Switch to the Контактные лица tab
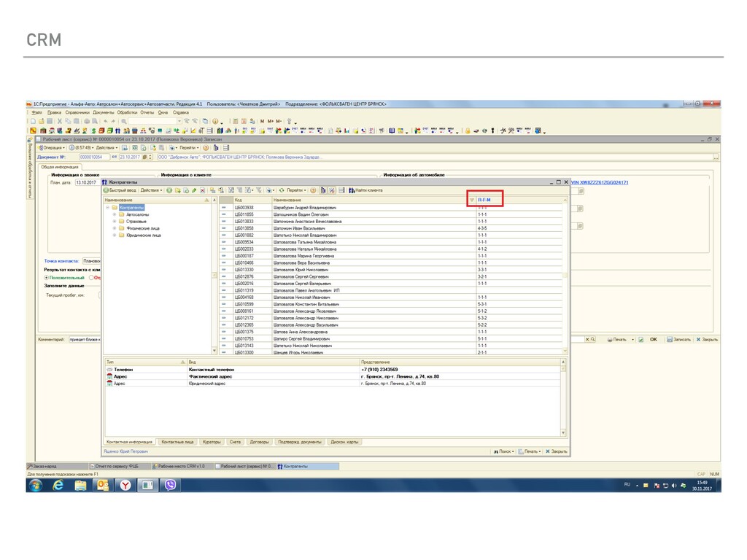 click(x=177, y=442)
